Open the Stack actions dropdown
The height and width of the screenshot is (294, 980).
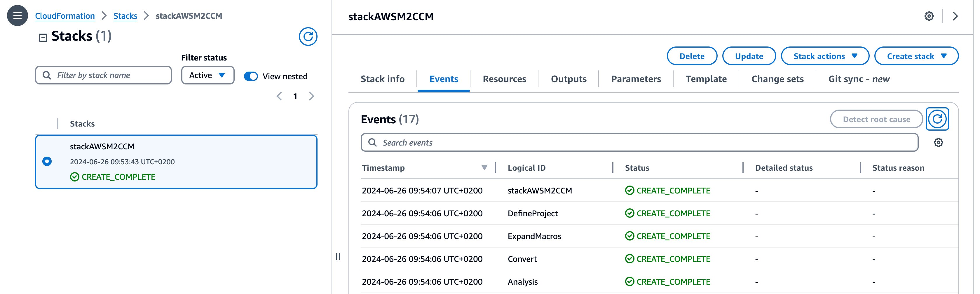tap(825, 56)
